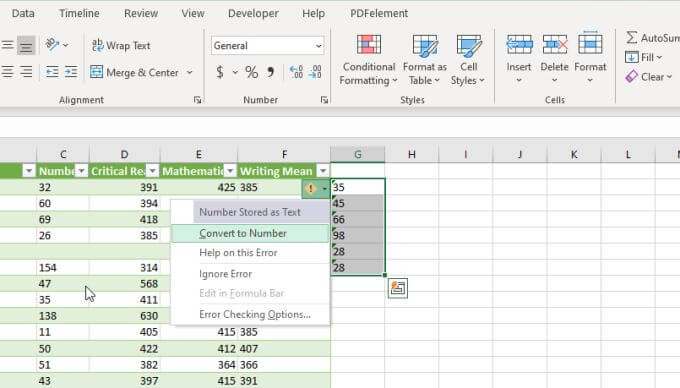Open Number column filter dropdown
Image resolution: width=680 pixels, height=388 pixels.
pyautogui.click(x=82, y=171)
